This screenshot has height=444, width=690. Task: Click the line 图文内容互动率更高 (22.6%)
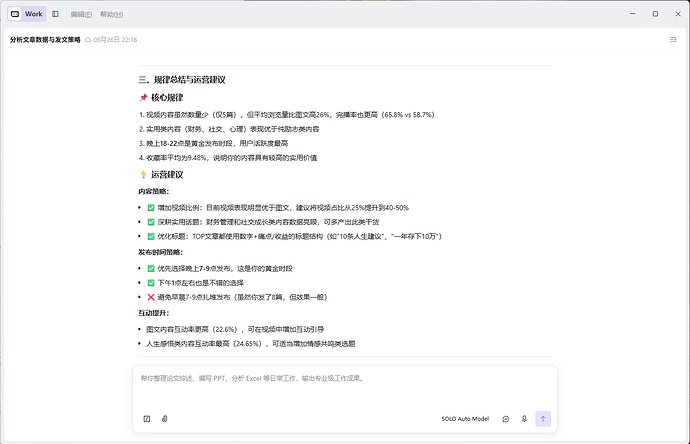click(235, 329)
